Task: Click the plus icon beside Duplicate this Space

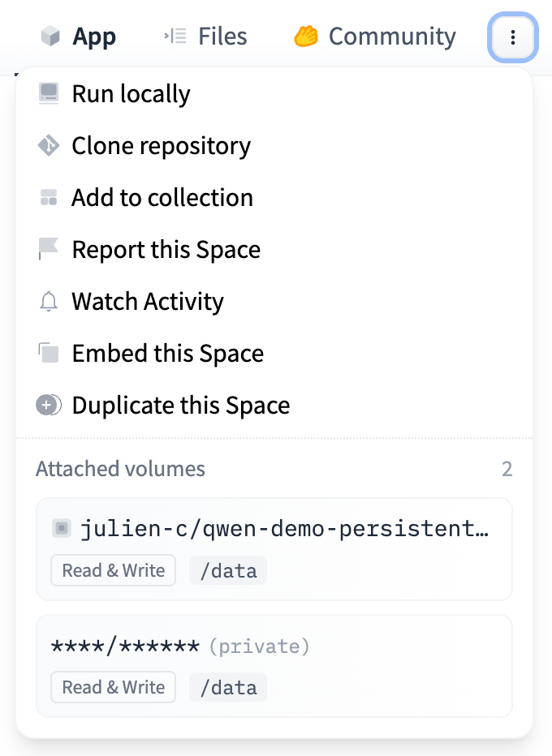Action: click(49, 406)
